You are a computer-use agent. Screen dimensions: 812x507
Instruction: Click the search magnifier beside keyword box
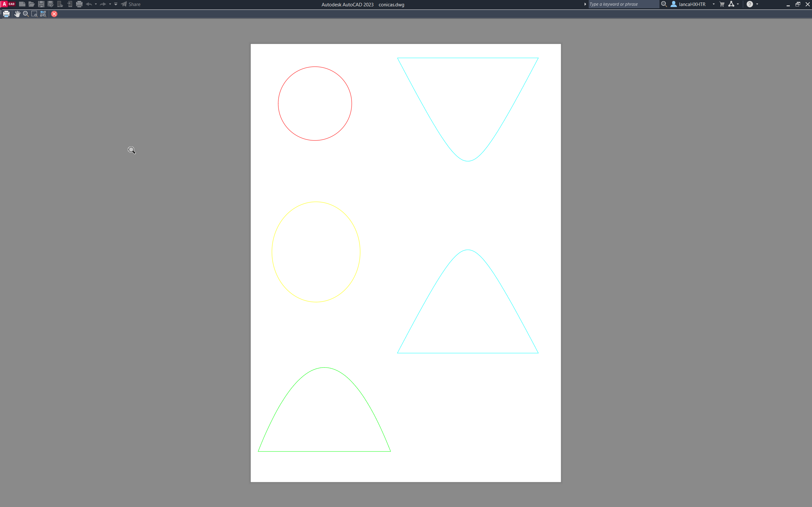tap(664, 4)
